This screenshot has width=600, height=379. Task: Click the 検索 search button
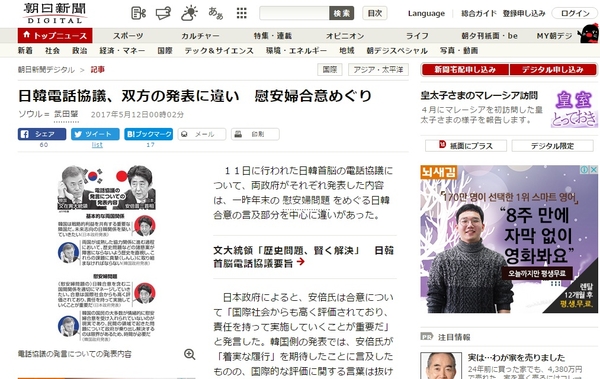[341, 13]
